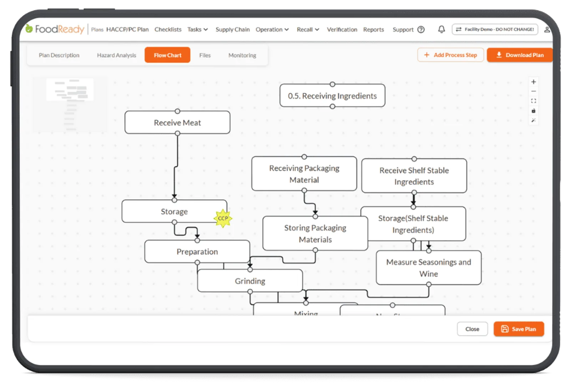The width and height of the screenshot is (571, 392).
Task: Switch to the Hazard Analysis tab
Action: 116,55
